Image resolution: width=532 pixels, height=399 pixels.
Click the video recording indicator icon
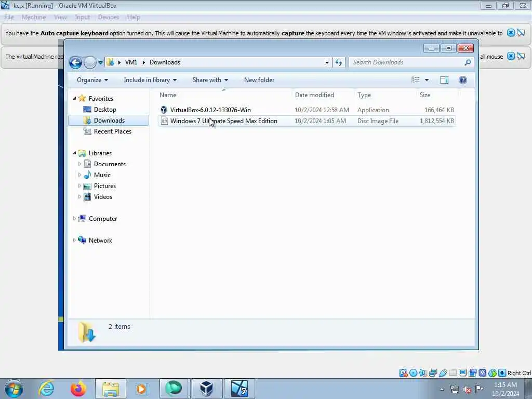point(472,373)
